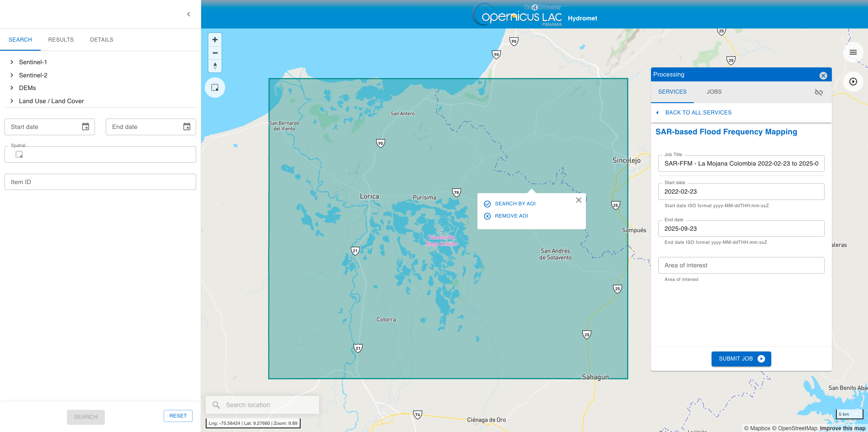Open Start date calendar picker
The image size is (868, 432).
click(x=85, y=127)
